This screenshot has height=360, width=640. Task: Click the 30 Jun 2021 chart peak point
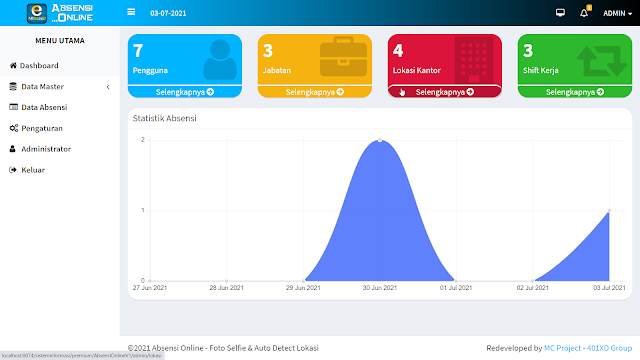tap(380, 140)
